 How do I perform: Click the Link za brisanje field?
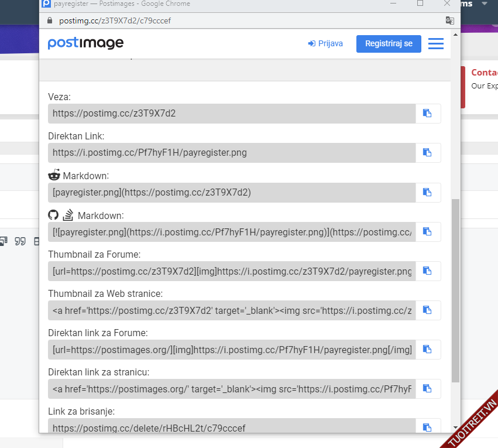[x=232, y=427]
